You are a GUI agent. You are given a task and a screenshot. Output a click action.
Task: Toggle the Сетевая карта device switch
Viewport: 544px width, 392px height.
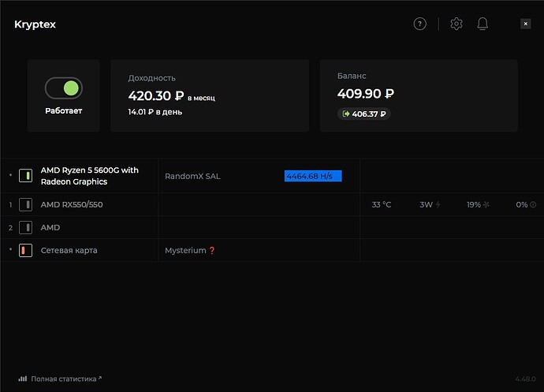pyautogui.click(x=26, y=250)
